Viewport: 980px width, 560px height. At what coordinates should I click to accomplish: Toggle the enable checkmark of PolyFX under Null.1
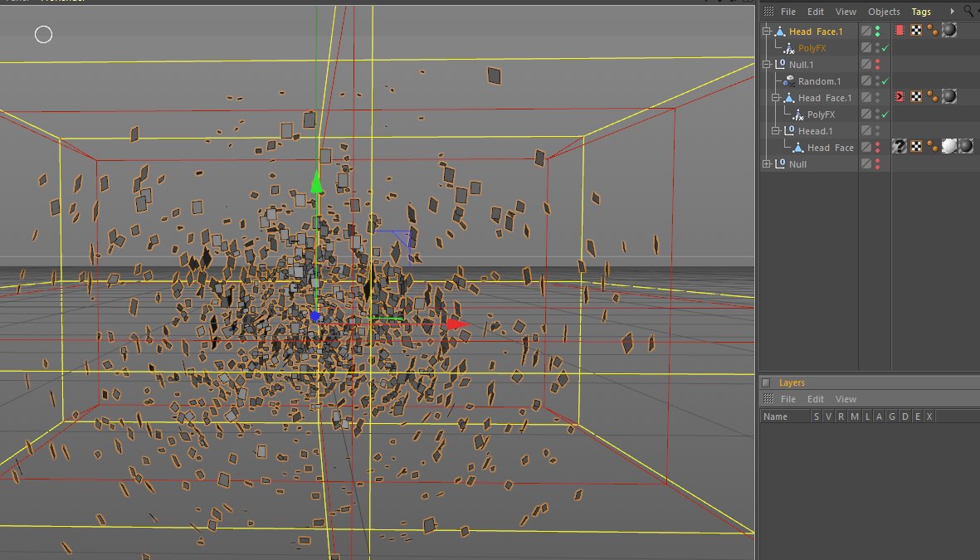(885, 114)
